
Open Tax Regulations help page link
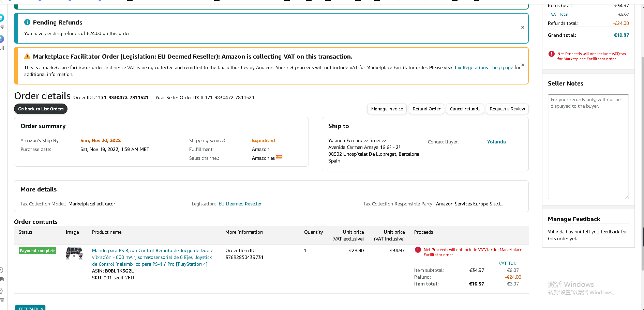(483, 67)
